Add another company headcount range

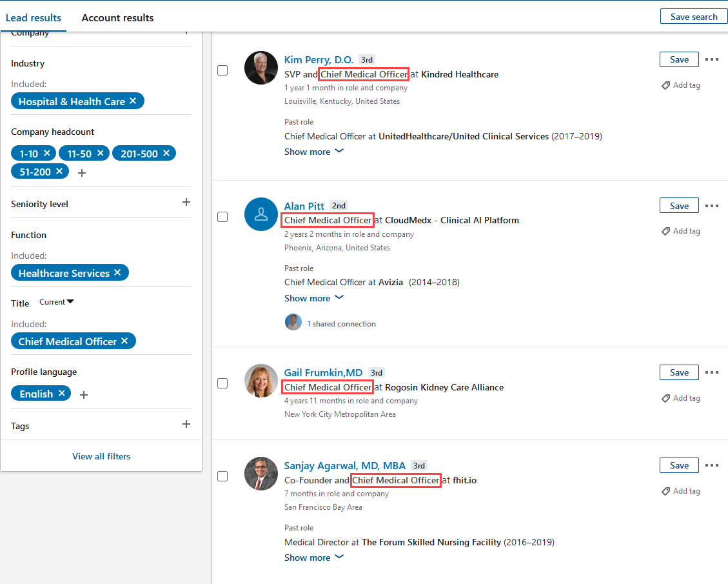pyautogui.click(x=82, y=173)
